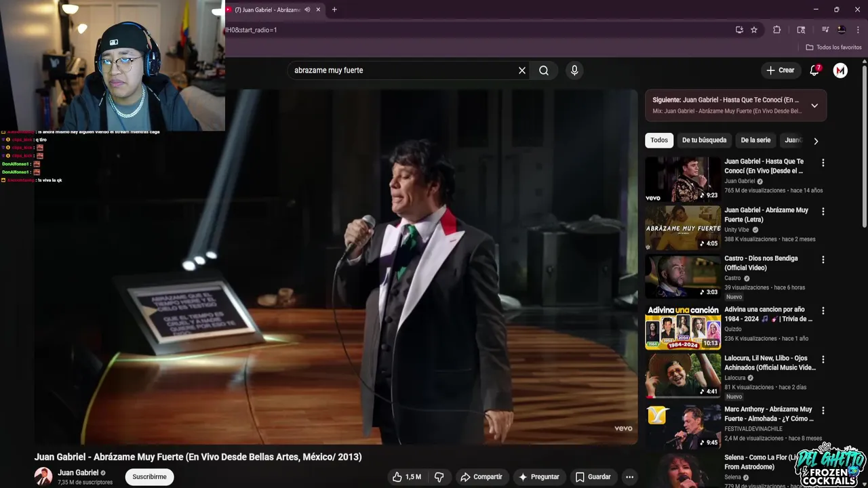Open options for Adivina una canción video
The height and width of the screenshot is (488, 868).
point(823,310)
